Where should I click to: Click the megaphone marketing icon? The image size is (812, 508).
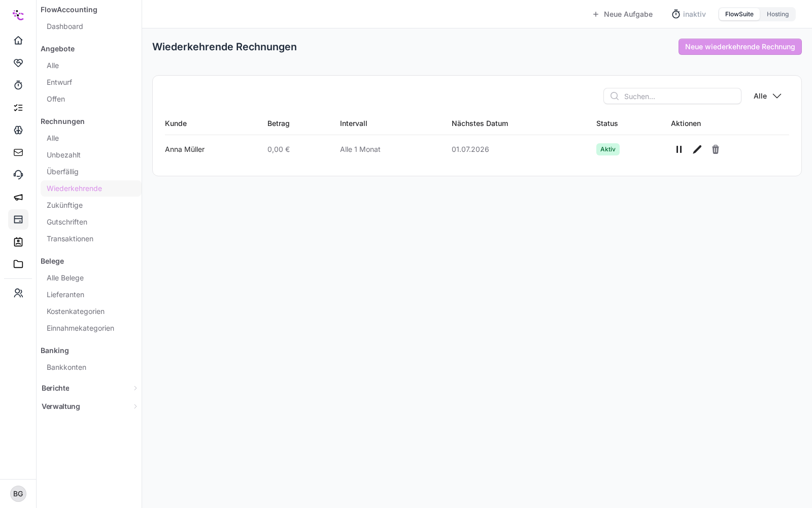pos(18,197)
